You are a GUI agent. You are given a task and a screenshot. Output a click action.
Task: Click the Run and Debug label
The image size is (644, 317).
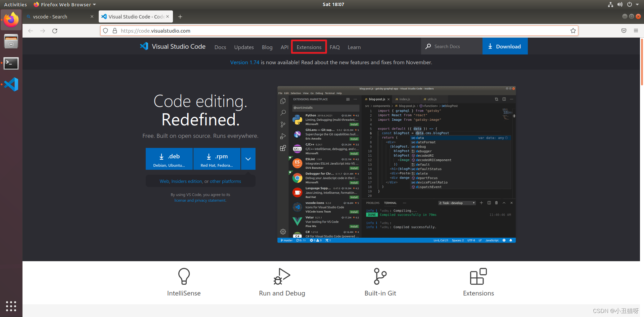(282, 293)
